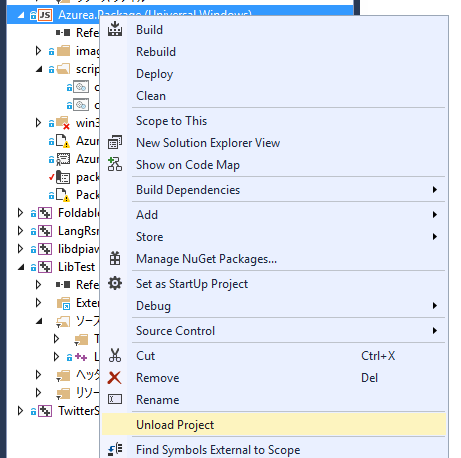Viewport: 461px width, 458px height.
Task: Select the LibTest tree row text
Action: (76, 267)
